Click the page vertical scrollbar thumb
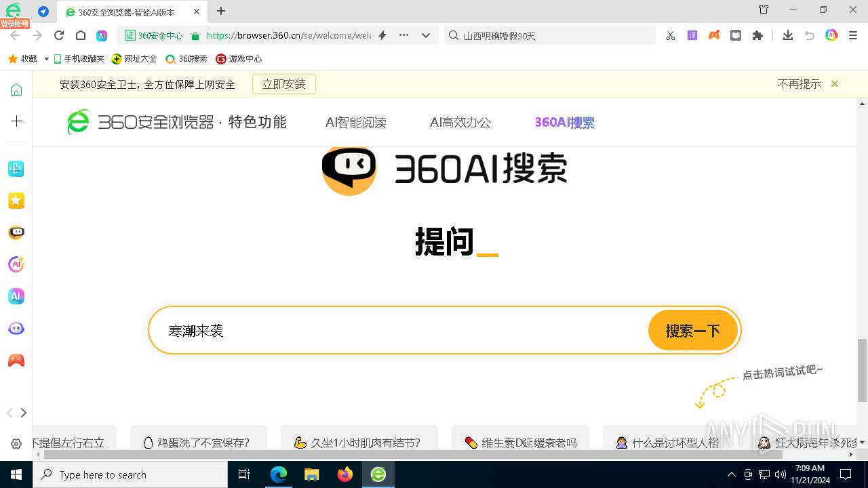The width and height of the screenshot is (868, 488). coord(862,369)
